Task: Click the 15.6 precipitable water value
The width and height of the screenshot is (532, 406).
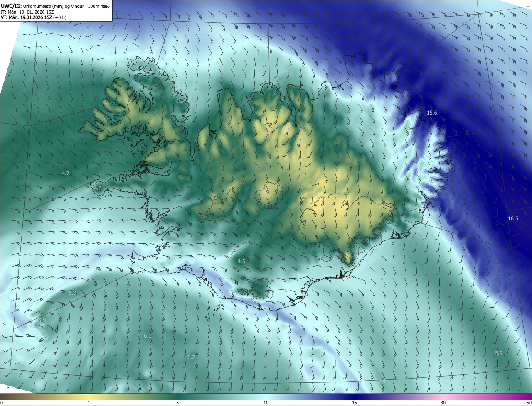Action: coord(432,113)
